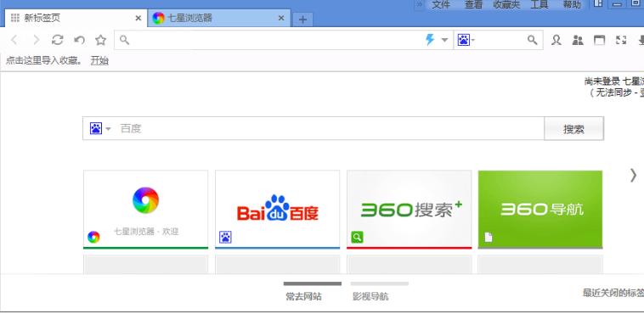Open the 工具 menu

(539, 4)
